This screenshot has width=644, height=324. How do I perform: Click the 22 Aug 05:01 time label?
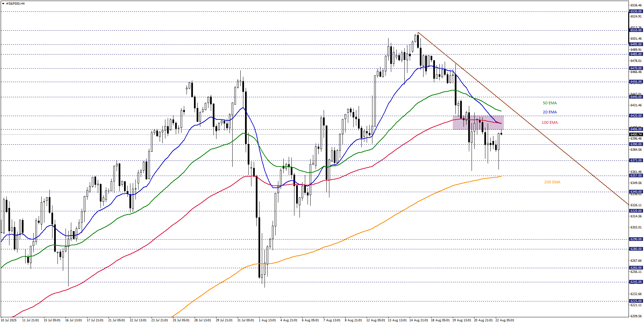[x=505, y=320]
